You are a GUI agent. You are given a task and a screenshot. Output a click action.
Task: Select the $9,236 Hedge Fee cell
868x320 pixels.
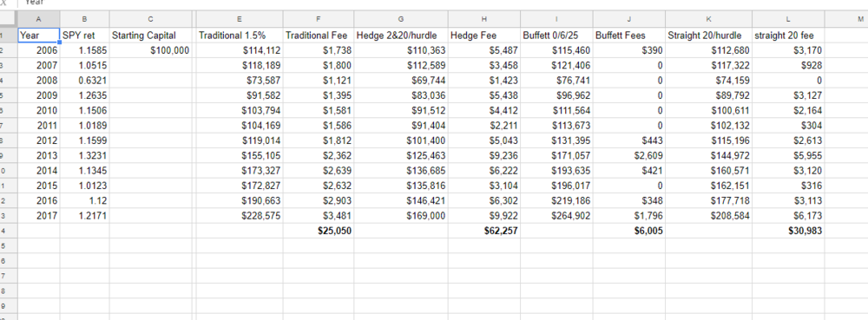coord(484,156)
